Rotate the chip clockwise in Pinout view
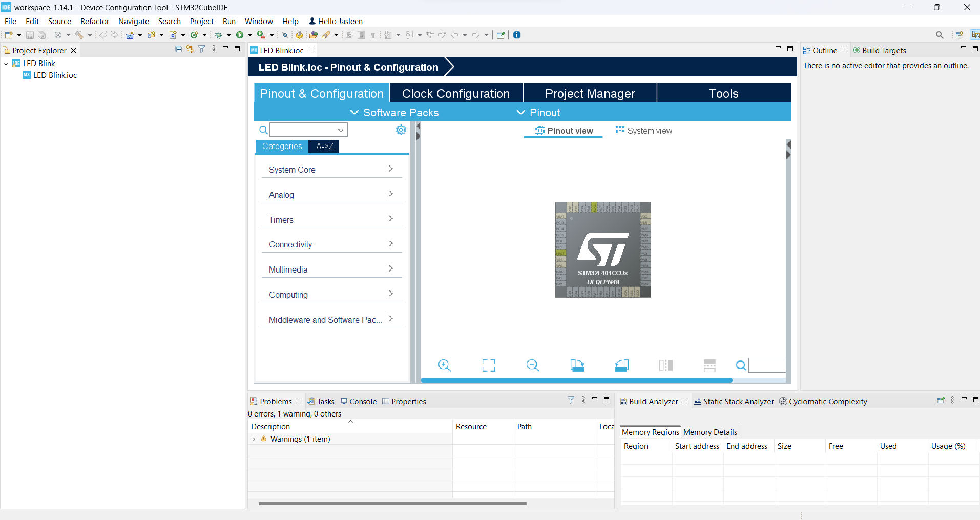The image size is (980, 520). click(577, 365)
